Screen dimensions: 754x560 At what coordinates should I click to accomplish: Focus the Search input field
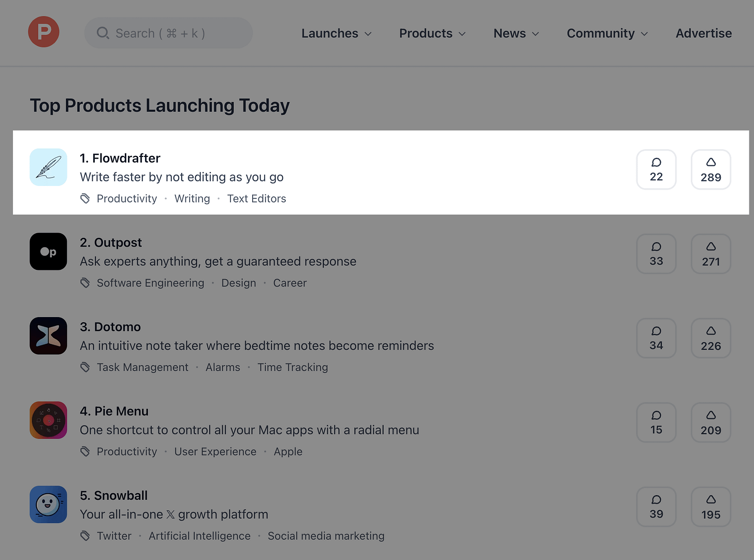coord(168,33)
